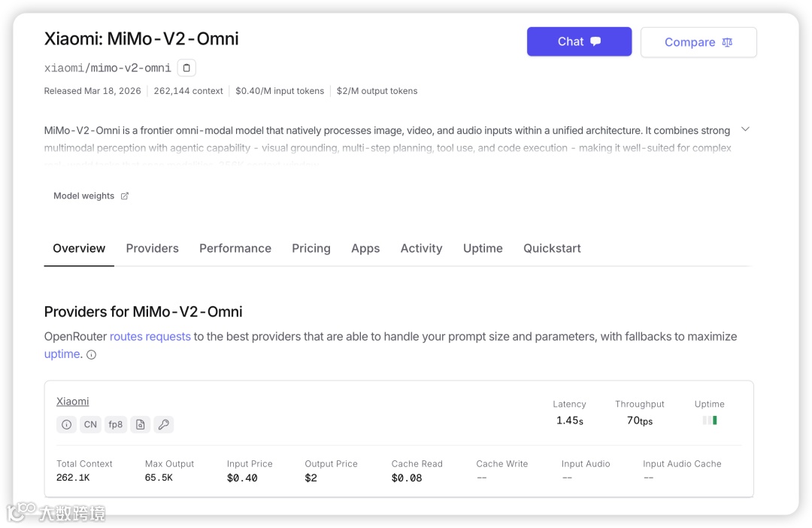Go to the Quickstart tab

pyautogui.click(x=552, y=248)
